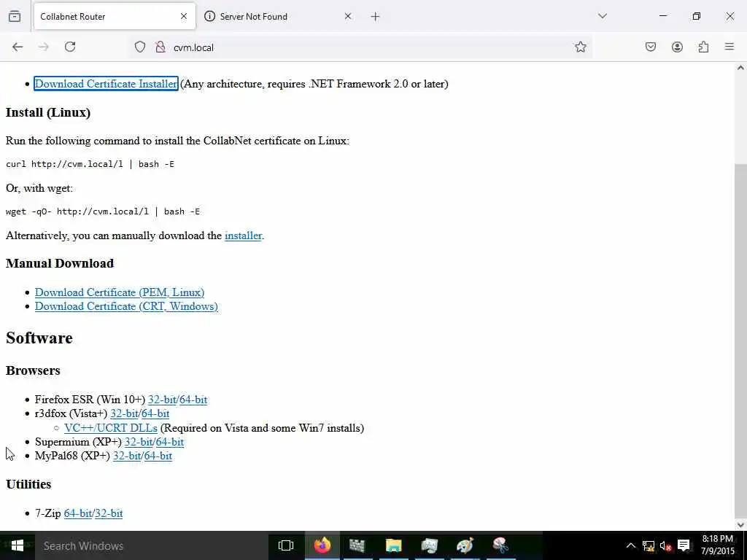Open a new tab with the plus button

click(376, 17)
